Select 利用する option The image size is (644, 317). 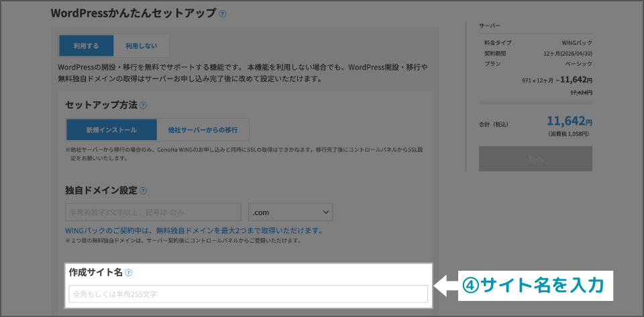(87, 46)
